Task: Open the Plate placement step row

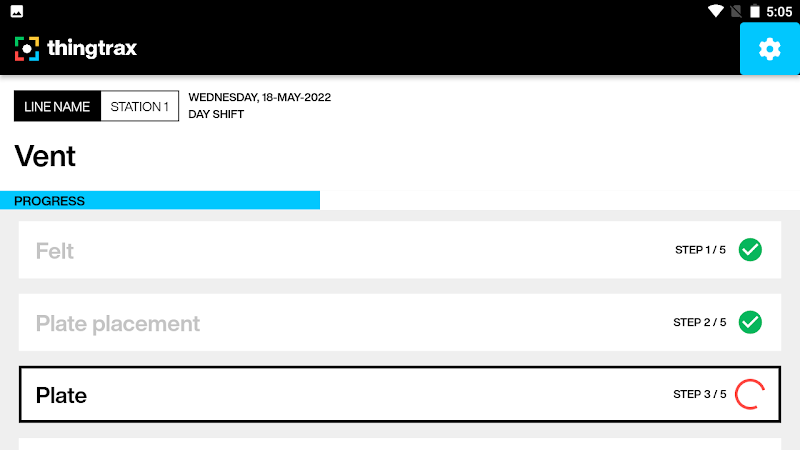Action: point(400,322)
